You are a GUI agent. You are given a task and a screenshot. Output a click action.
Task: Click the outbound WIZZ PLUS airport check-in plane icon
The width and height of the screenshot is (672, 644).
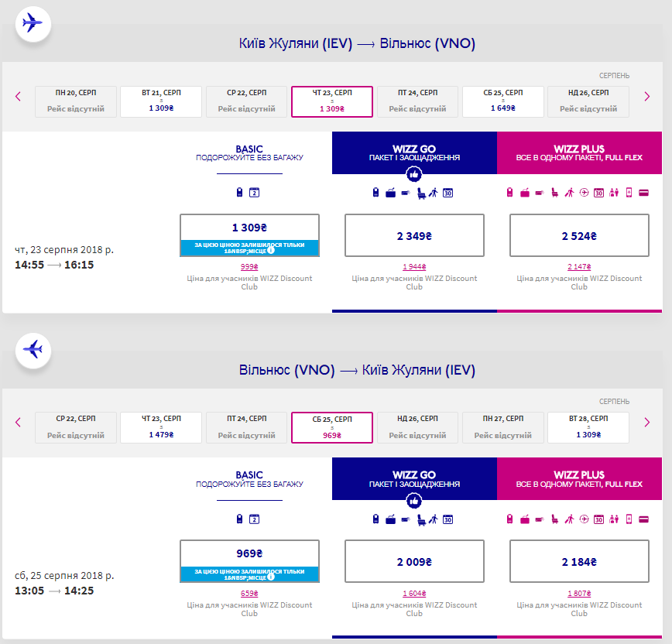(585, 193)
